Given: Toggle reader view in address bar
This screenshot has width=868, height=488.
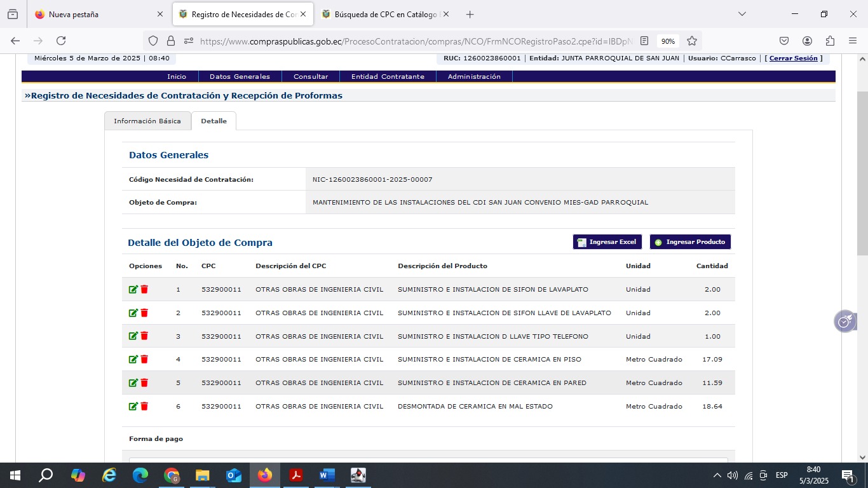Looking at the screenshot, I should tap(644, 41).
